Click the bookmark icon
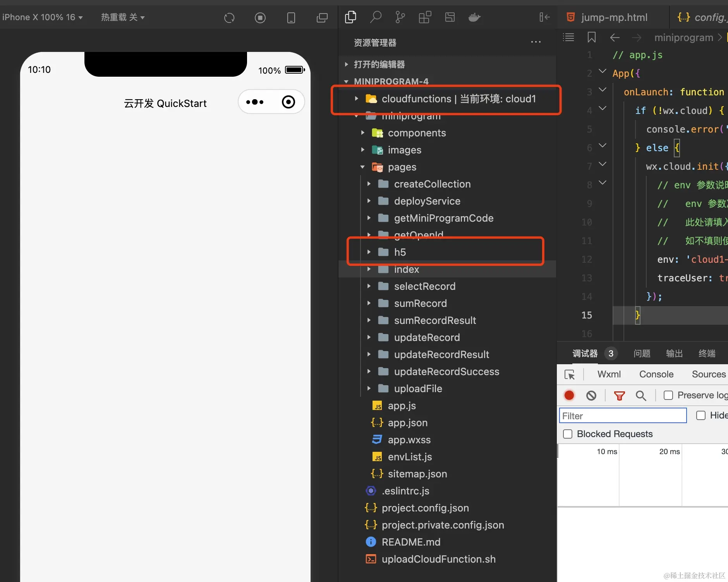The height and width of the screenshot is (582, 728). [x=591, y=37]
